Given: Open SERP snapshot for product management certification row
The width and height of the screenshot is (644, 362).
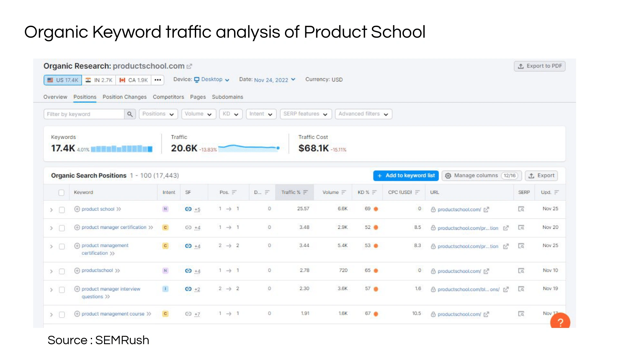Looking at the screenshot, I should [x=521, y=246].
